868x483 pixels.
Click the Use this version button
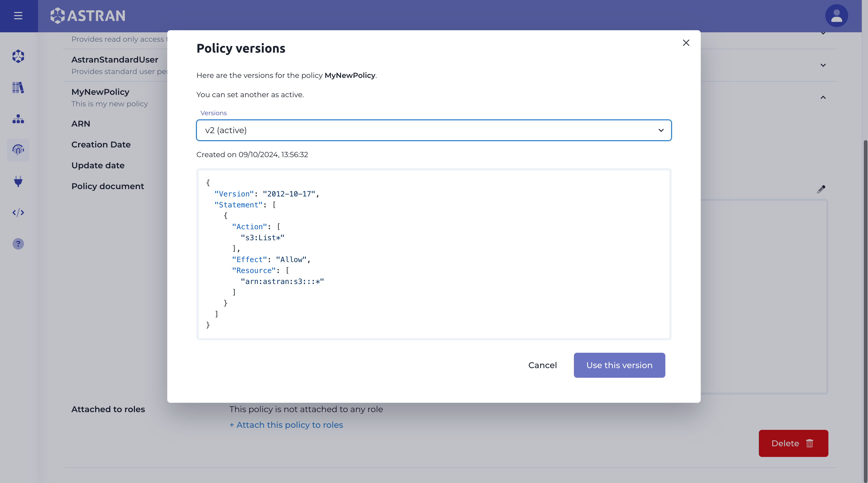click(619, 365)
